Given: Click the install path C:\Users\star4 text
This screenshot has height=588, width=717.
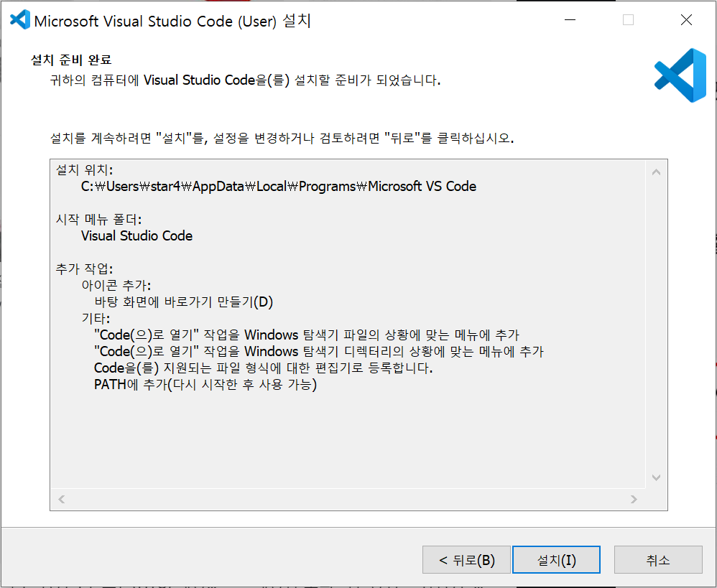Looking at the screenshot, I should (x=279, y=187).
